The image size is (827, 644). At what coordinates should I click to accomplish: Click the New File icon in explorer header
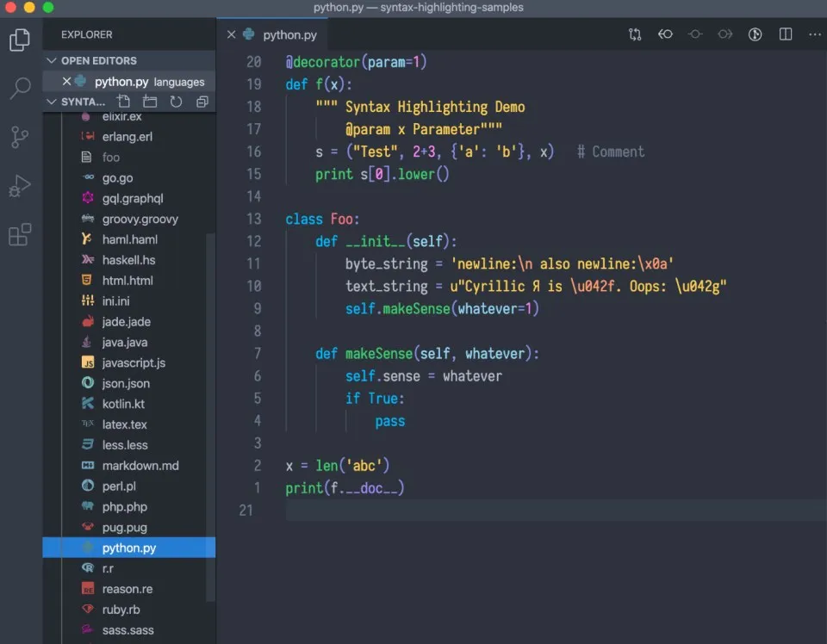pyautogui.click(x=123, y=102)
